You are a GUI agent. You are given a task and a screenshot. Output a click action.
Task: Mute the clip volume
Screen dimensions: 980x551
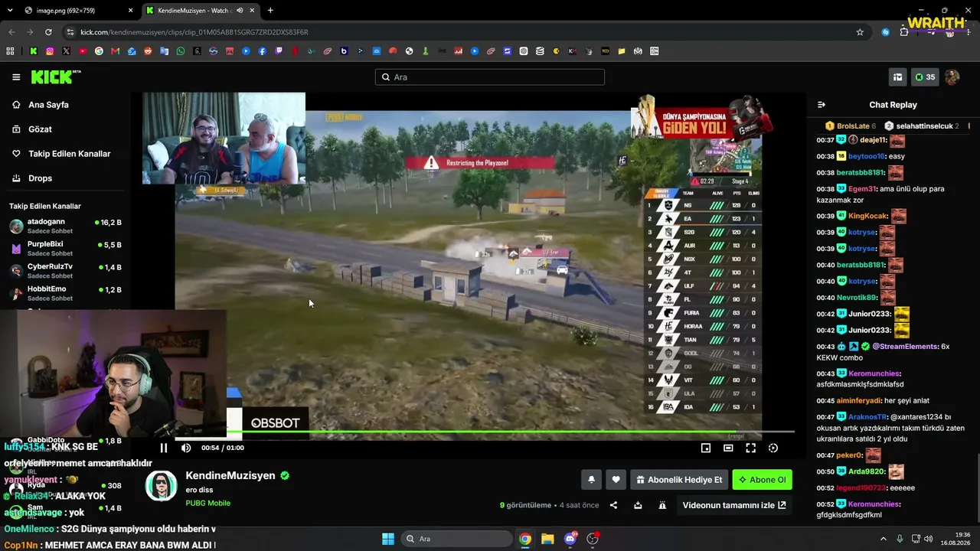(x=186, y=448)
